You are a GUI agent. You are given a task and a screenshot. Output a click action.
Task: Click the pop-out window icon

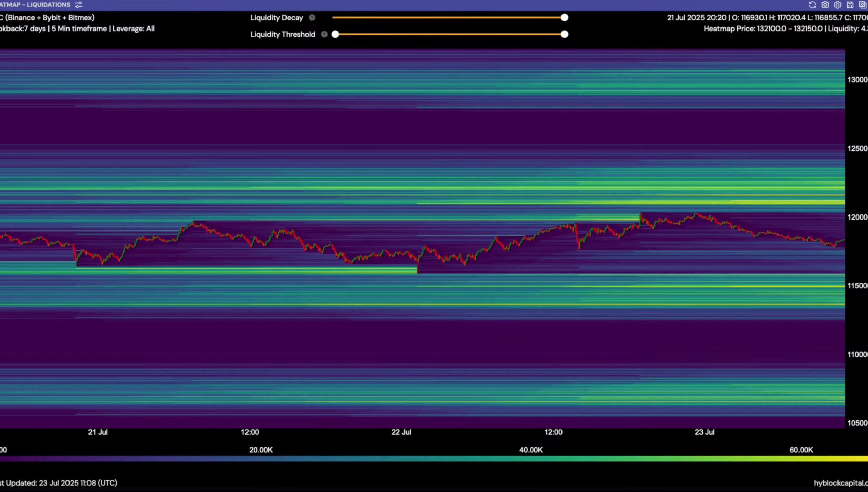pos(863,5)
